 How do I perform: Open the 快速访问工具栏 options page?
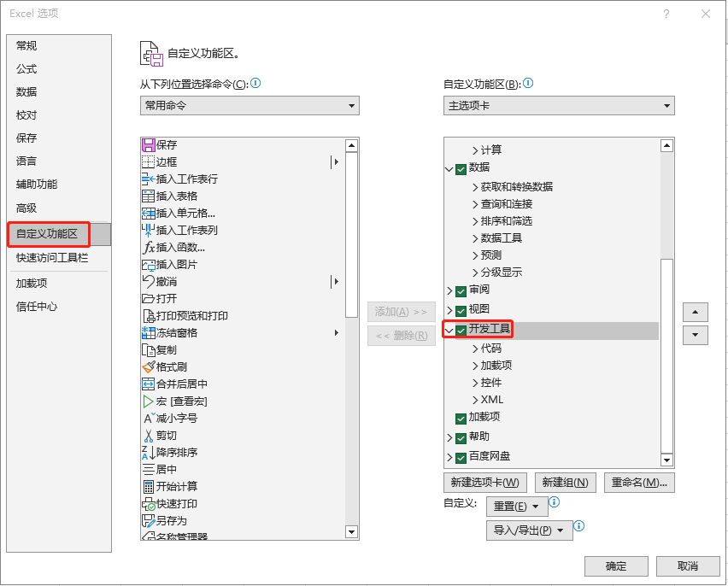tap(52, 258)
